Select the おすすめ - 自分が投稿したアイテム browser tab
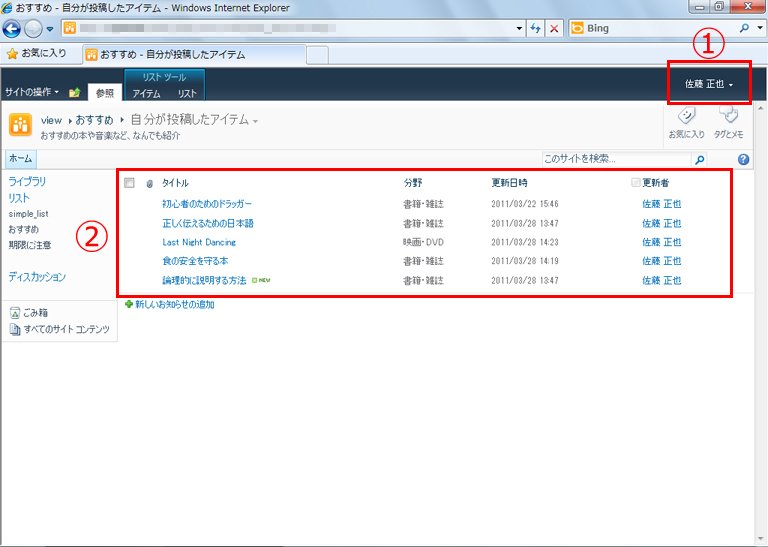The image size is (768, 547). (195, 54)
